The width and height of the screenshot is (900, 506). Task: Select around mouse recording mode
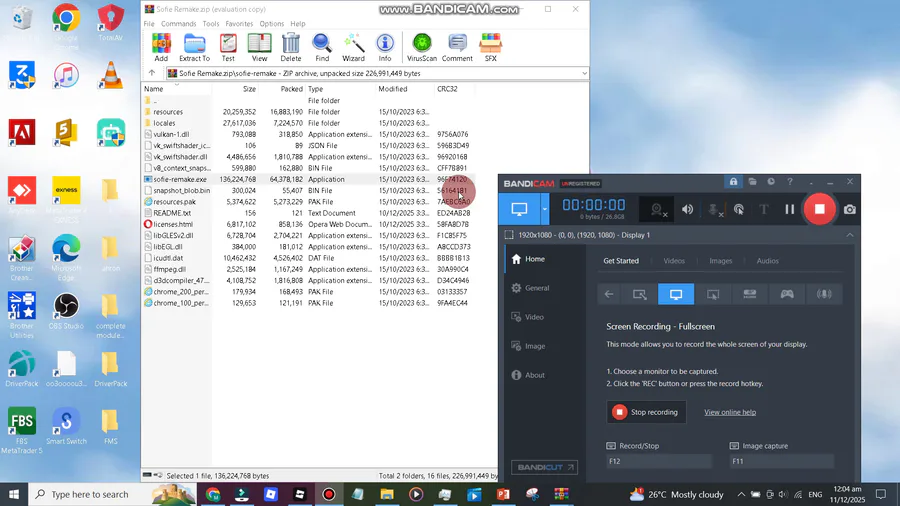click(x=713, y=294)
